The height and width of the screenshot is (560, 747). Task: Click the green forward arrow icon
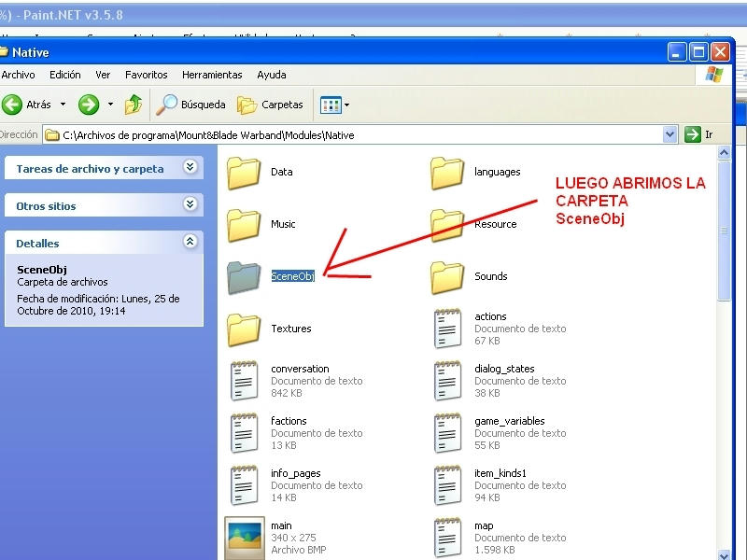point(89,105)
